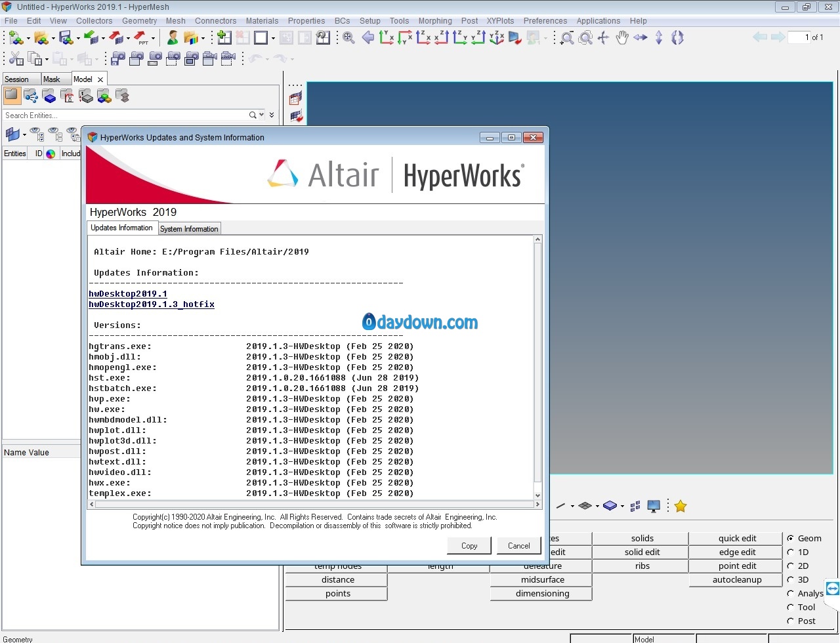The image size is (840, 643).
Task: Click the page number field showing 1
Action: (799, 37)
